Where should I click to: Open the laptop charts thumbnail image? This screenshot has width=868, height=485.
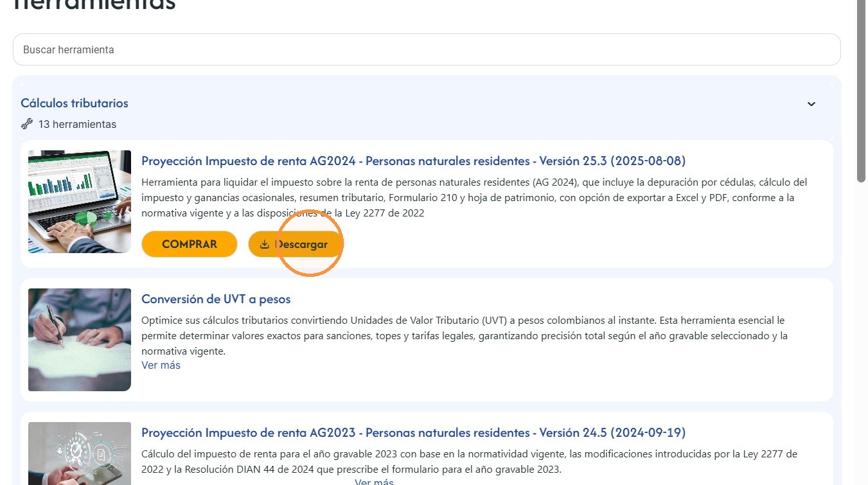[80, 202]
